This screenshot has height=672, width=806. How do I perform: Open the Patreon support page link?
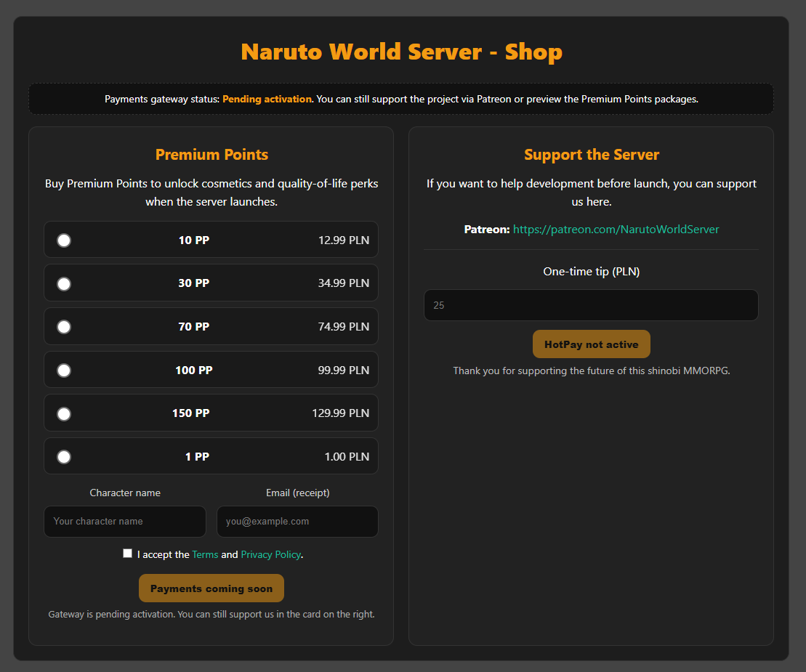[x=616, y=229]
